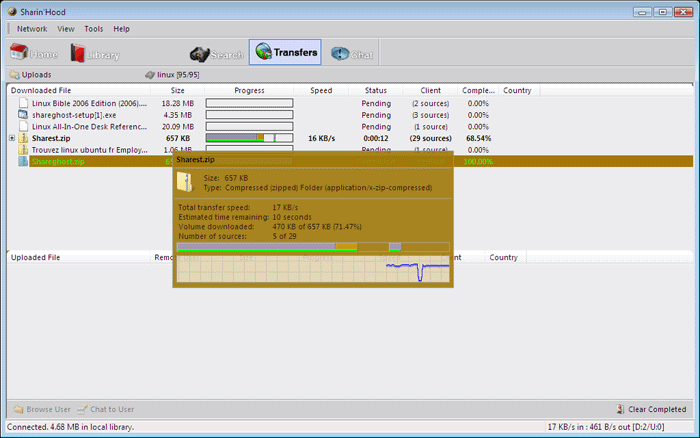This screenshot has width=700, height=438.
Task: Open the Home section
Action: pos(34,53)
